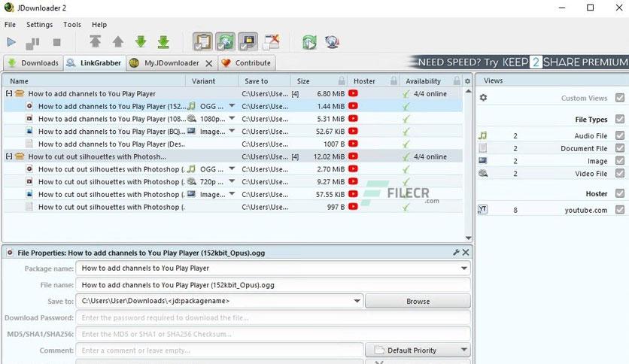
Task: Open the Settings menu
Action: click(39, 25)
